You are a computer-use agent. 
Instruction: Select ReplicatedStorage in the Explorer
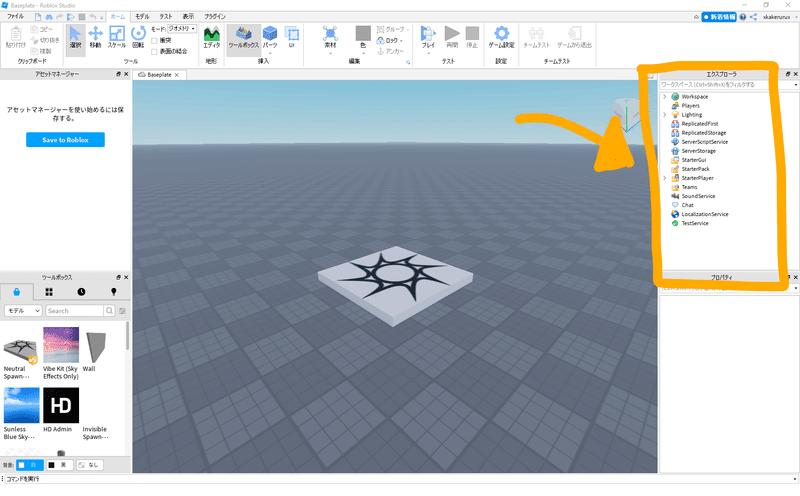point(704,133)
